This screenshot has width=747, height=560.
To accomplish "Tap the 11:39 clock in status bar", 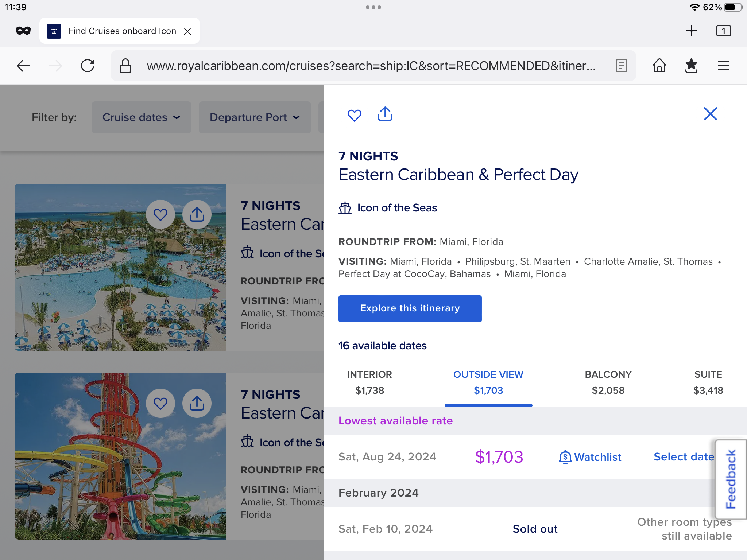I will click(x=16, y=7).
